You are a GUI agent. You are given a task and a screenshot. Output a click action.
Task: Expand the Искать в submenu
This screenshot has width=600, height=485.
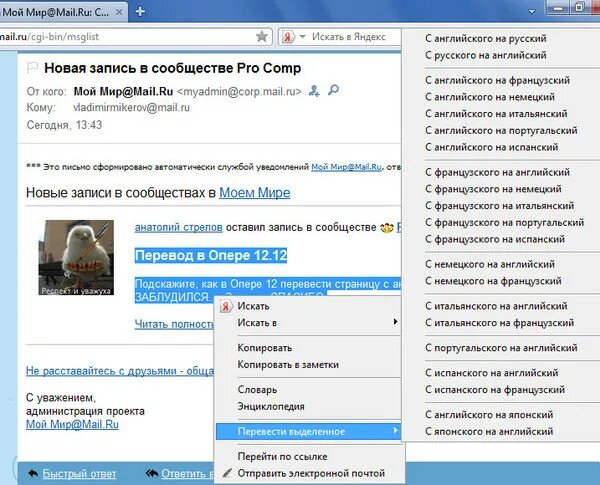point(308,323)
